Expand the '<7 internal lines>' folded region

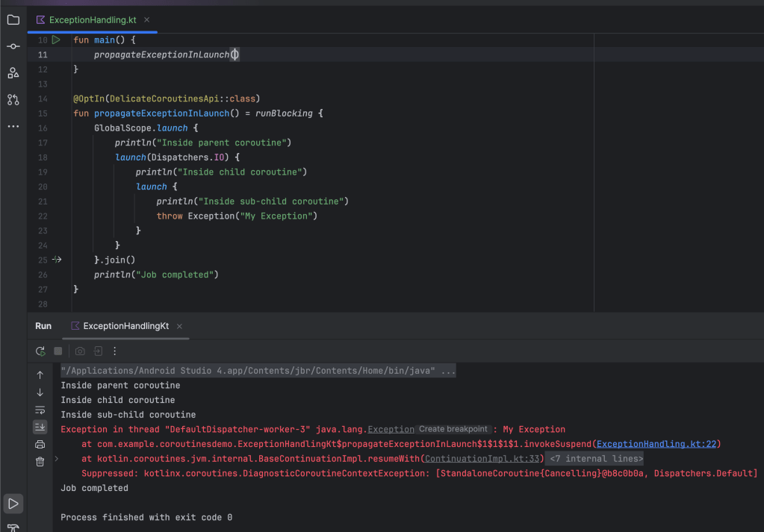[596, 459]
